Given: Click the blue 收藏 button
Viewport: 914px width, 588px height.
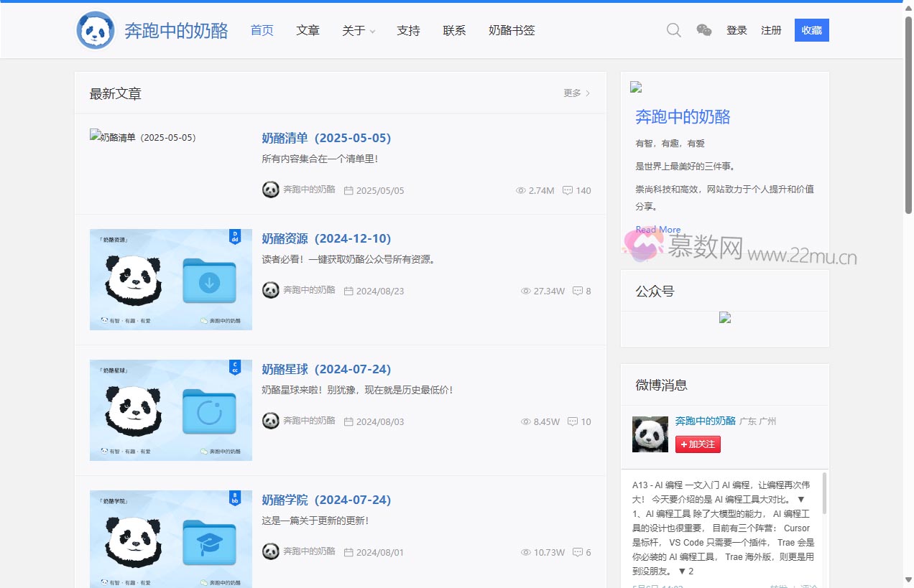Looking at the screenshot, I should 811,30.
